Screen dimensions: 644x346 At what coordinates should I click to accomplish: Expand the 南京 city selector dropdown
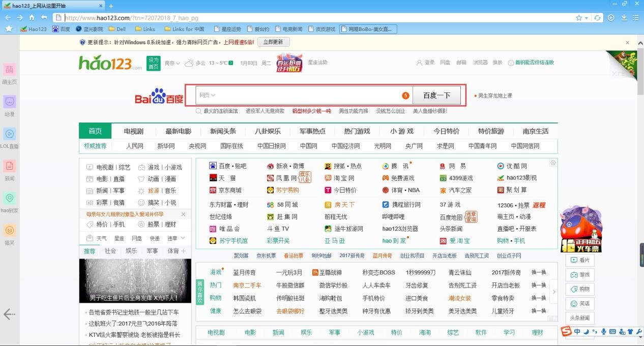coord(172,64)
